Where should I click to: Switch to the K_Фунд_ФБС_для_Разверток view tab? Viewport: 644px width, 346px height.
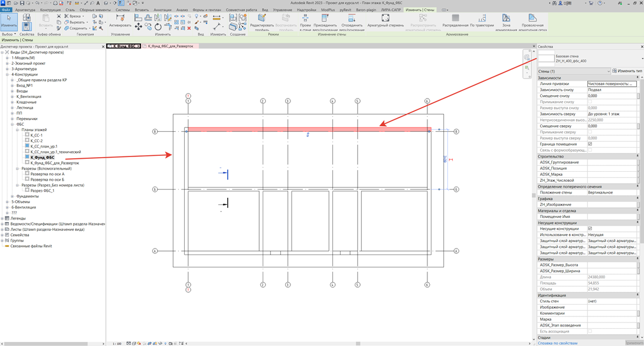click(x=171, y=46)
